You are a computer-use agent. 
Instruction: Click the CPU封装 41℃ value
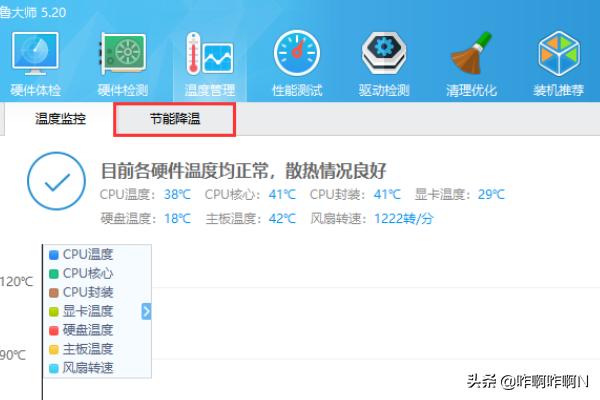[387, 194]
